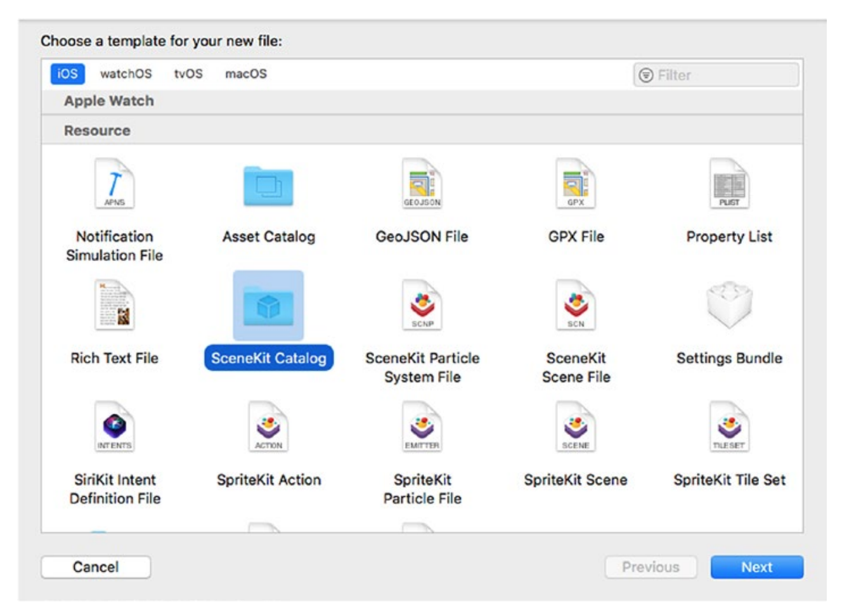Cancel the new file dialog
The width and height of the screenshot is (842, 616).
(96, 567)
